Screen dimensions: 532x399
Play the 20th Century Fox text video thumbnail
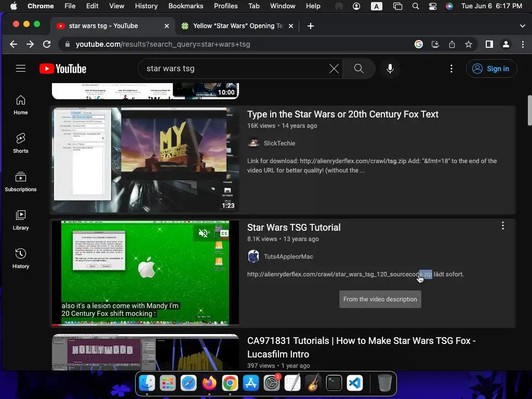145,160
